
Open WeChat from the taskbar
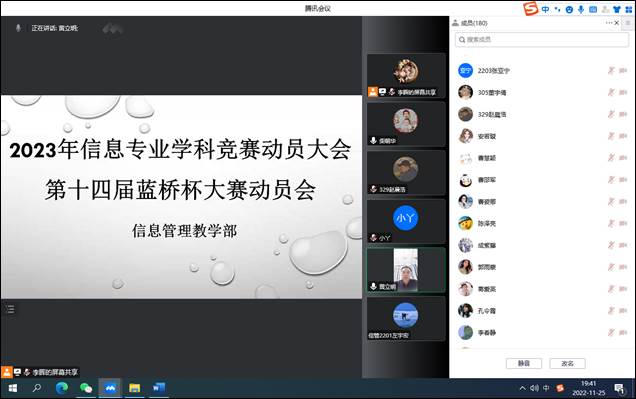click(86, 388)
